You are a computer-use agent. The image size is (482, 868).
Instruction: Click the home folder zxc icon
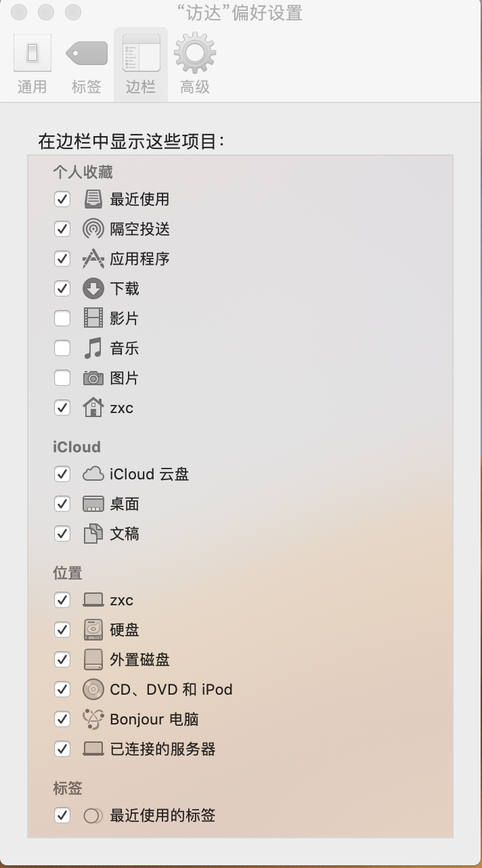(x=93, y=408)
